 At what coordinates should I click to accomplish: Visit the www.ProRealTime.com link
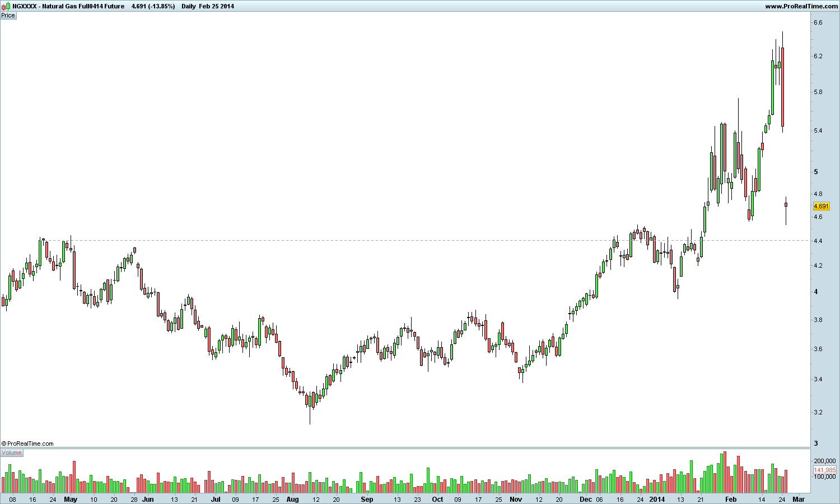(801, 6)
